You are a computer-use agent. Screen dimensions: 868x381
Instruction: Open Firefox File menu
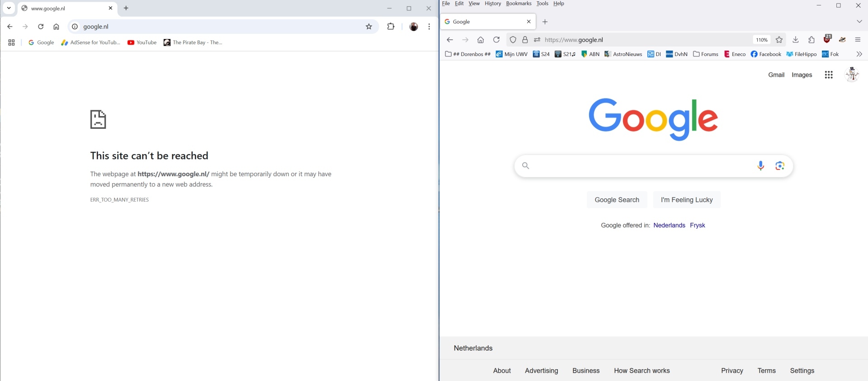[446, 4]
